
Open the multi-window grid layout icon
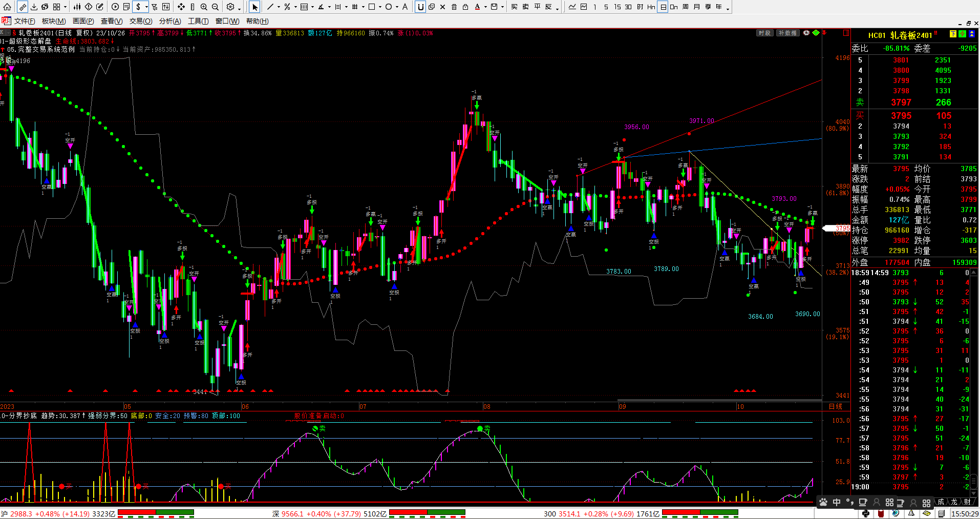coord(56,7)
